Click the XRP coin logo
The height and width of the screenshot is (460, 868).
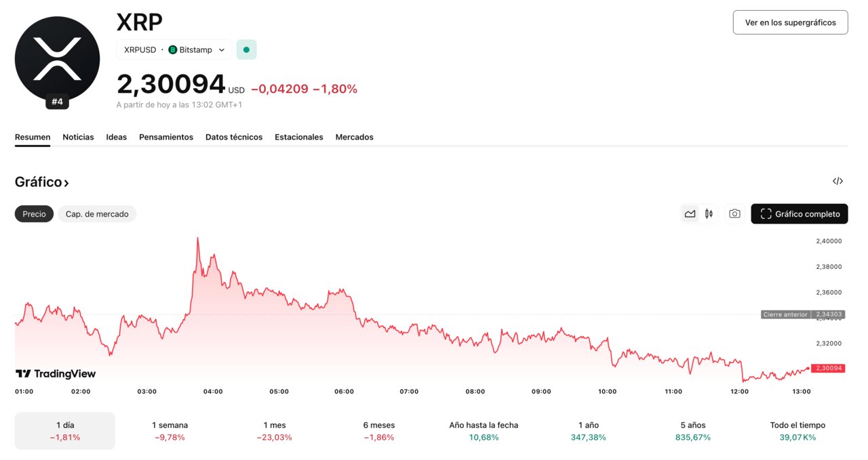(x=57, y=58)
